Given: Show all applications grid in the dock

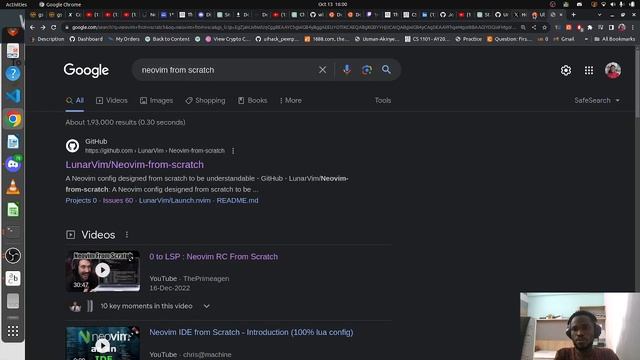Looking at the screenshot, I should click(13, 331).
